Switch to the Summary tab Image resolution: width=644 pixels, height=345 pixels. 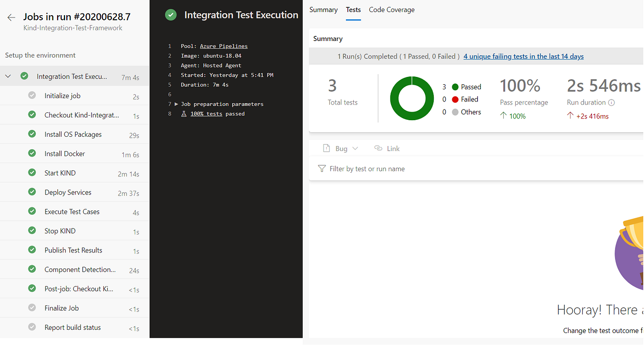tap(323, 9)
